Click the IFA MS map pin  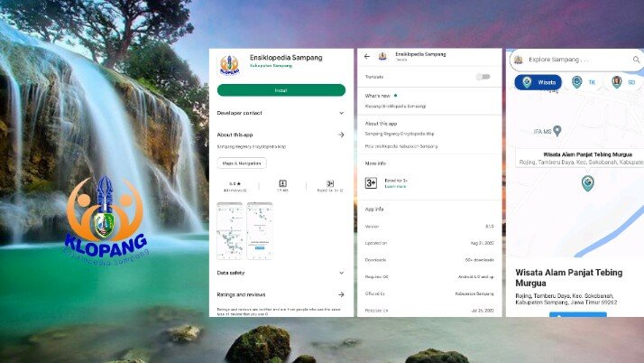pyautogui.click(x=557, y=131)
